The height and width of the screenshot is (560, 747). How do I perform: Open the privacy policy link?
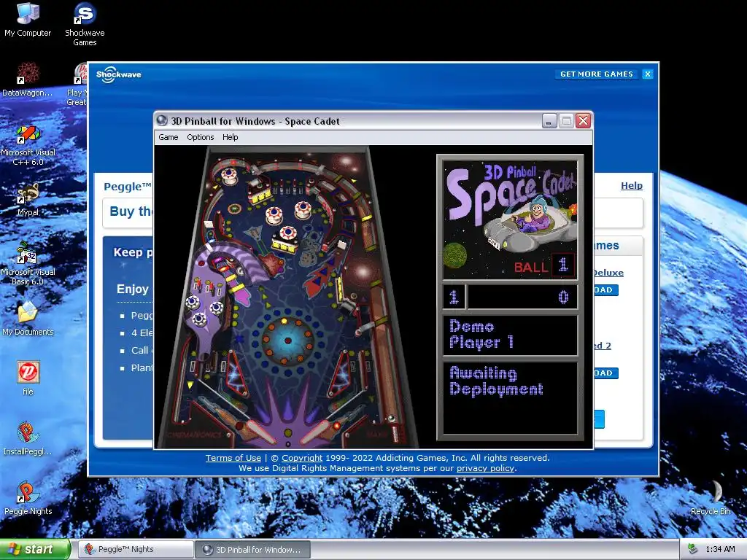[x=485, y=468]
